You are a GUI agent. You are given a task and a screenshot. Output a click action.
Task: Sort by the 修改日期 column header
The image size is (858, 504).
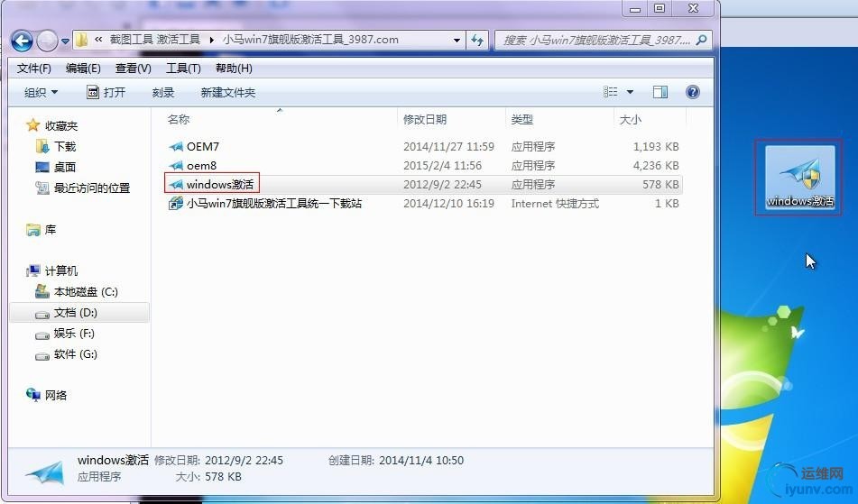pos(425,119)
